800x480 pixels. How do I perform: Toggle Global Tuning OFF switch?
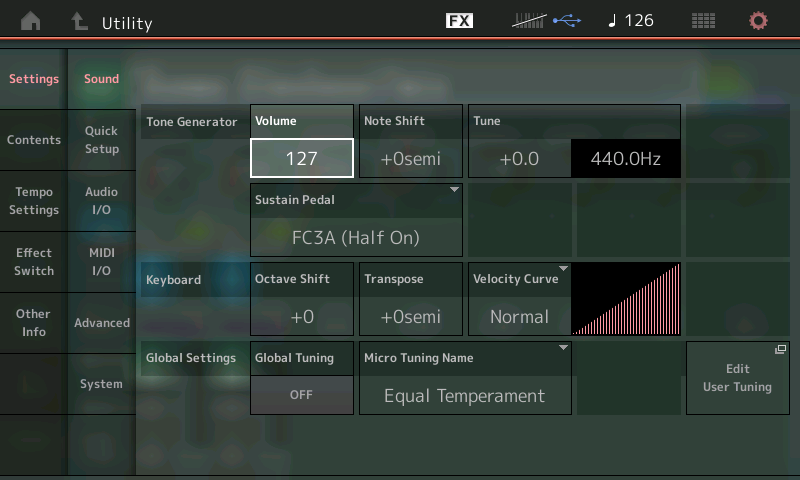pyautogui.click(x=302, y=395)
